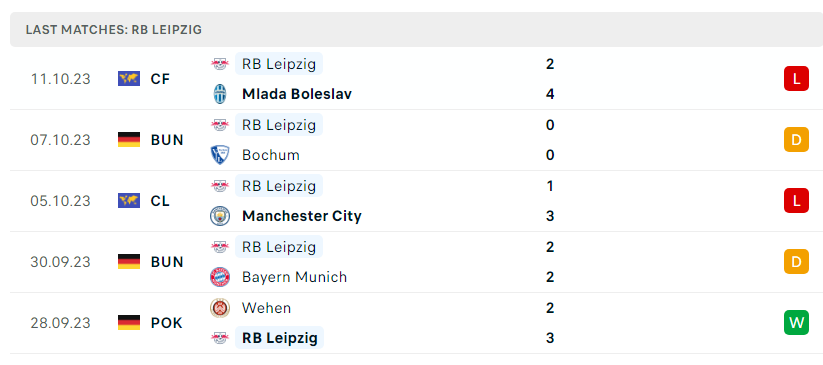Click the Manchester City club crest
823x365 pixels.
[220, 216]
